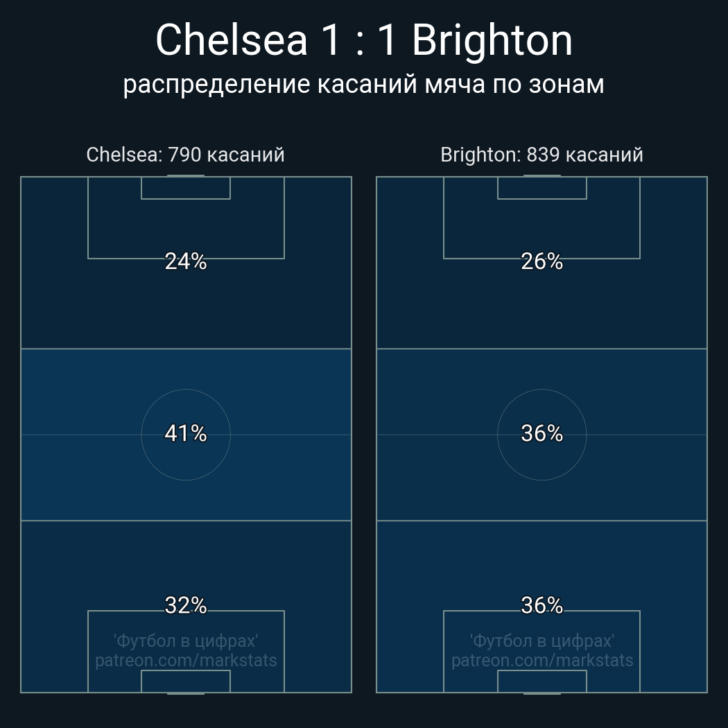728x728 pixels.
Task: Click the top six-yard box on Chelsea pitch
Action: click(186, 188)
